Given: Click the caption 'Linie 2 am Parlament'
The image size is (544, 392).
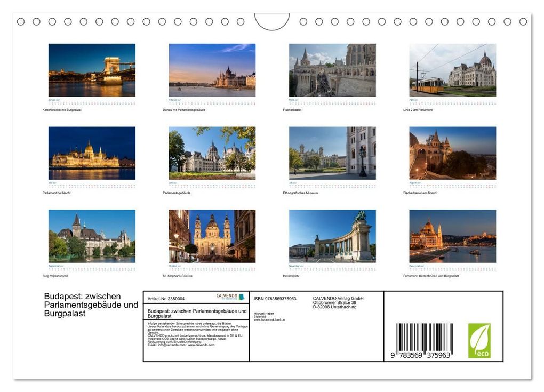Looking at the screenshot, I should pos(418,110).
